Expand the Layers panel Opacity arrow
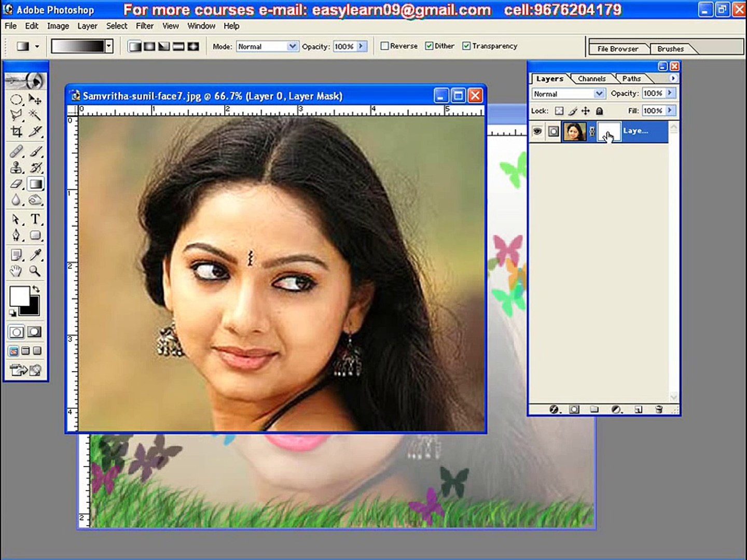Screen dimensions: 747x560 coord(670,93)
